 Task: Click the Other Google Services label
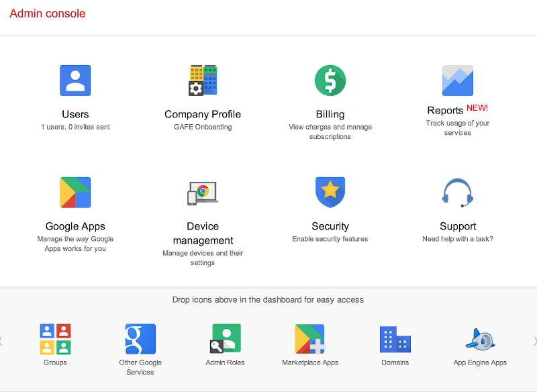point(140,367)
